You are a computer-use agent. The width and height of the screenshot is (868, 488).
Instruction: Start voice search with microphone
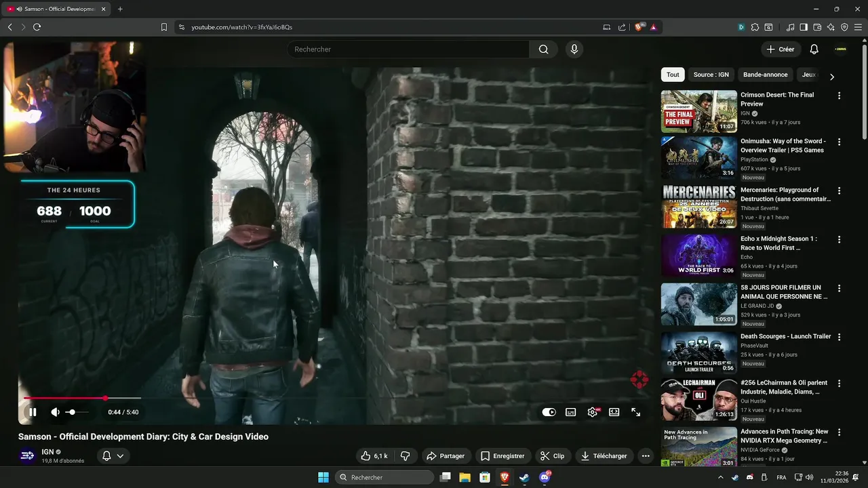click(x=574, y=49)
